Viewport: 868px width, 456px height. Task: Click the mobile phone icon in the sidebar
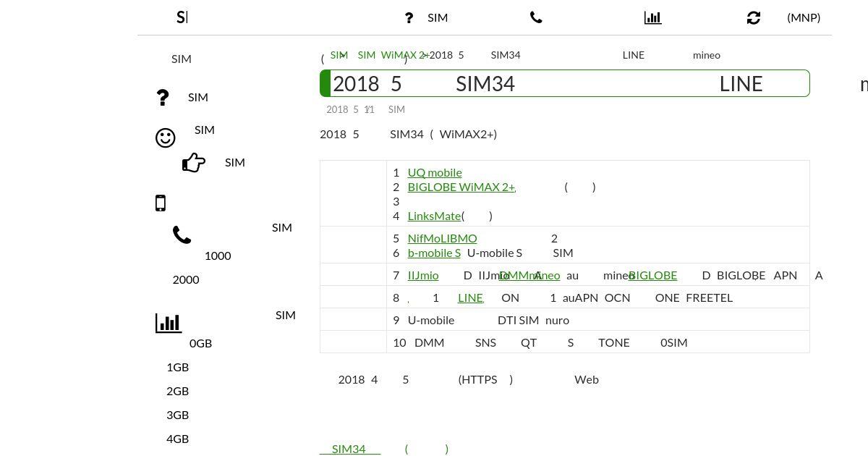161,203
